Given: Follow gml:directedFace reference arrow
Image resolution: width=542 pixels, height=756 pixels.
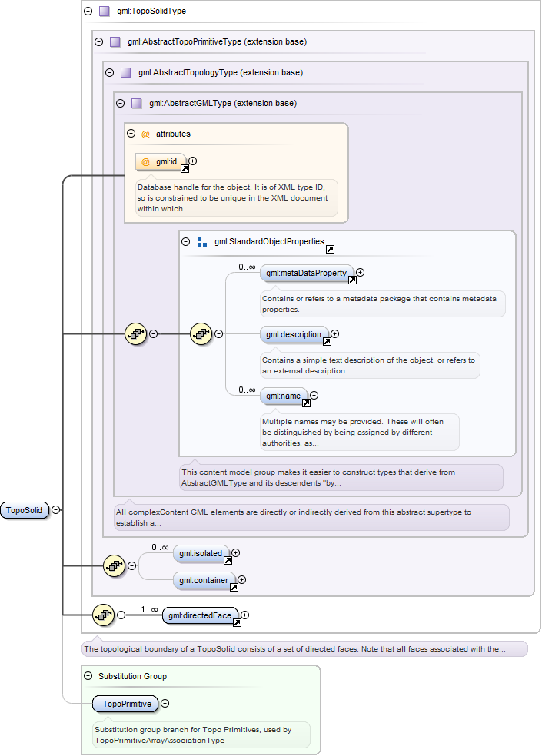Looking at the screenshot, I should [237, 623].
